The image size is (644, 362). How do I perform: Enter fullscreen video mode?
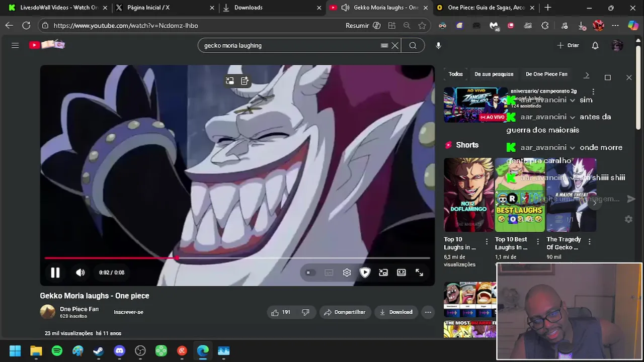point(419,273)
